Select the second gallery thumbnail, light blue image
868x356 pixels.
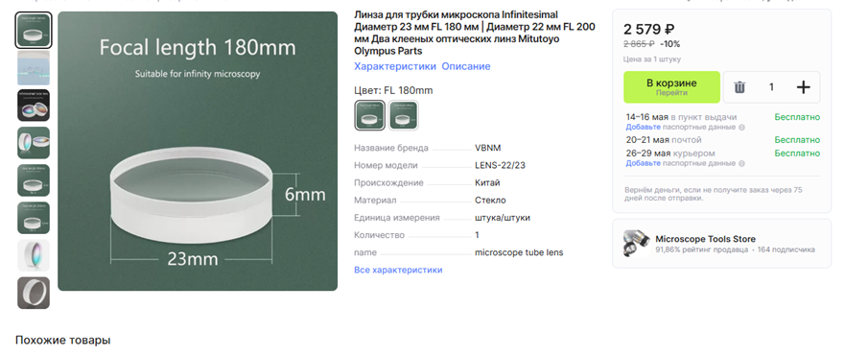tap(34, 67)
